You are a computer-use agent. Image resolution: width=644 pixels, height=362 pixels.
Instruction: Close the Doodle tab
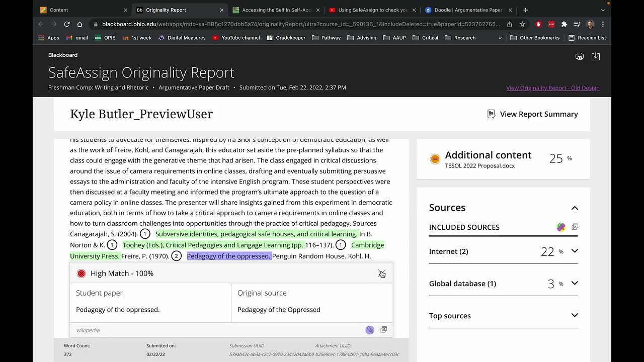coord(510,10)
